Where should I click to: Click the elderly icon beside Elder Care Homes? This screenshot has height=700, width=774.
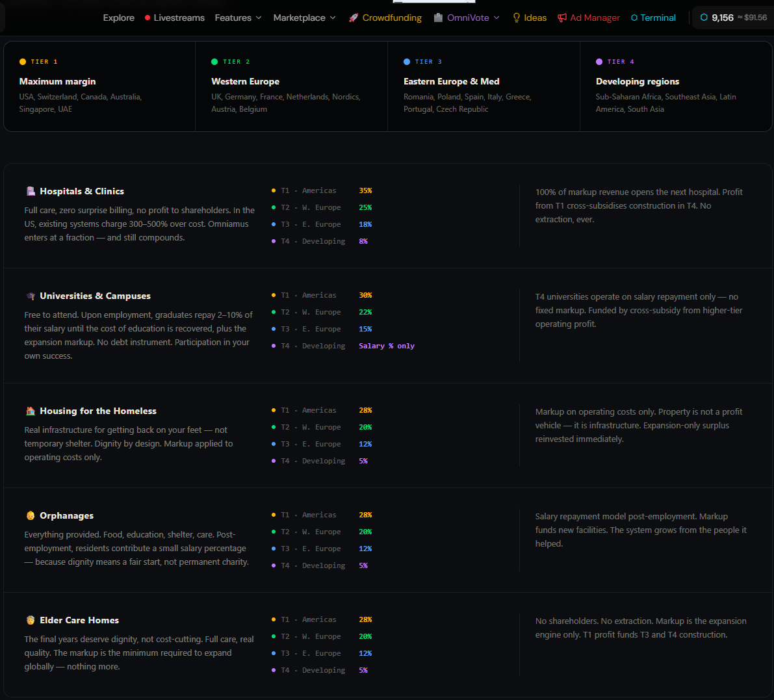point(31,619)
